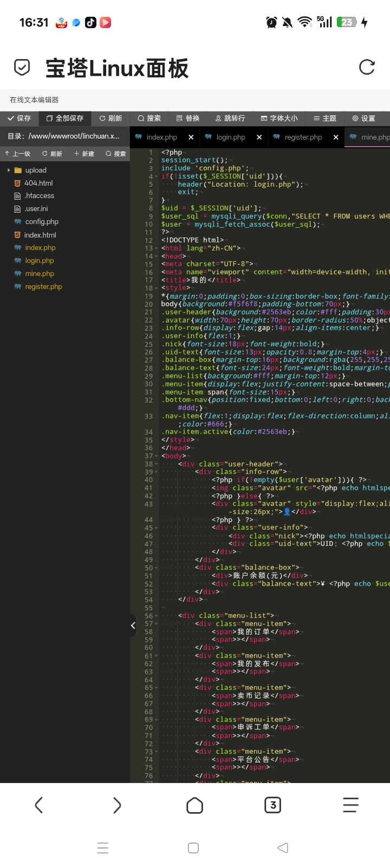390x868 pixels.
Task: Click the shield icon beside 宝塔Linux面板
Action: click(x=22, y=68)
